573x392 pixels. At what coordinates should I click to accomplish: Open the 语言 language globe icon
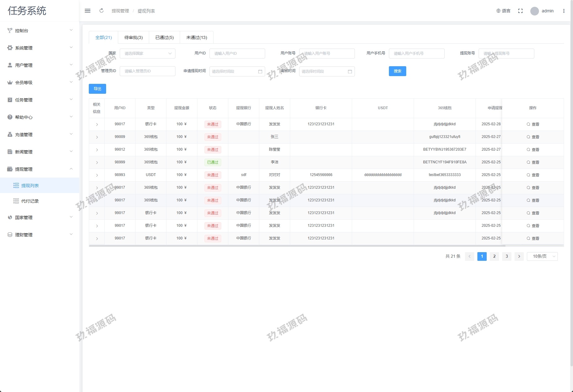498,11
